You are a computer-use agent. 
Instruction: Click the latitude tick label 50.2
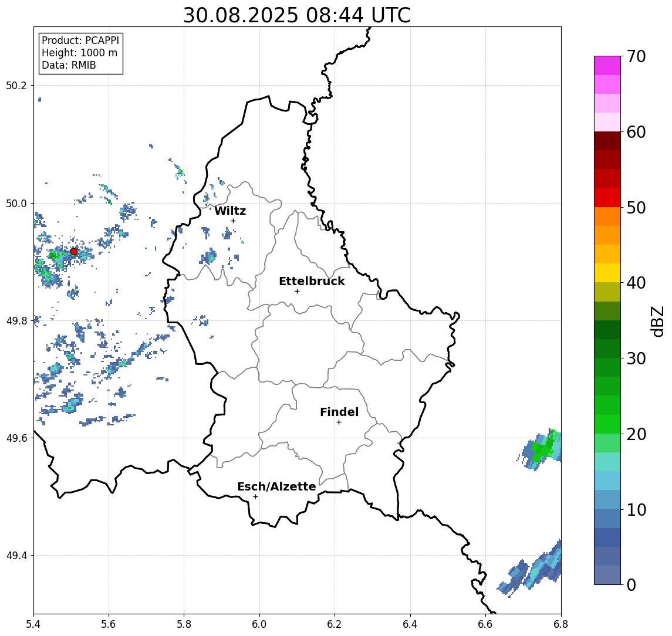[16, 85]
